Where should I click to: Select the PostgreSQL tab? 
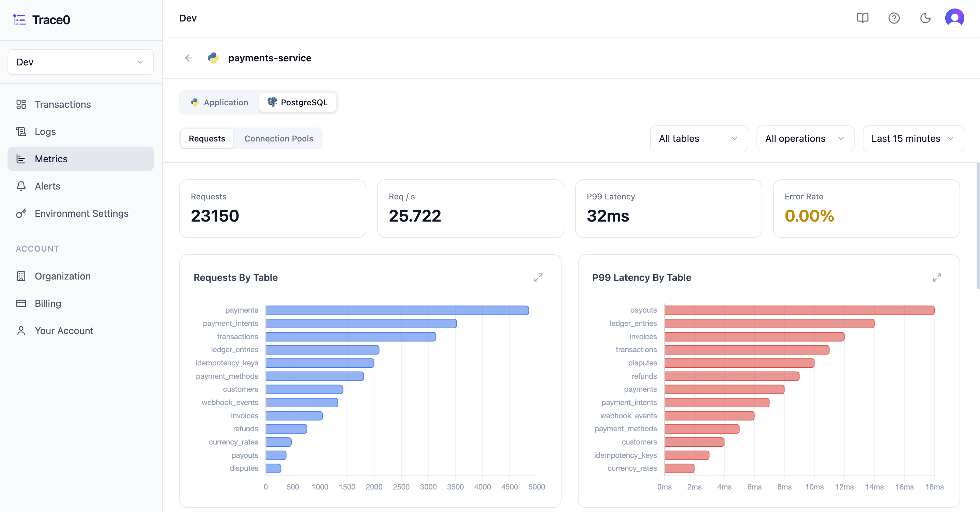tap(297, 102)
